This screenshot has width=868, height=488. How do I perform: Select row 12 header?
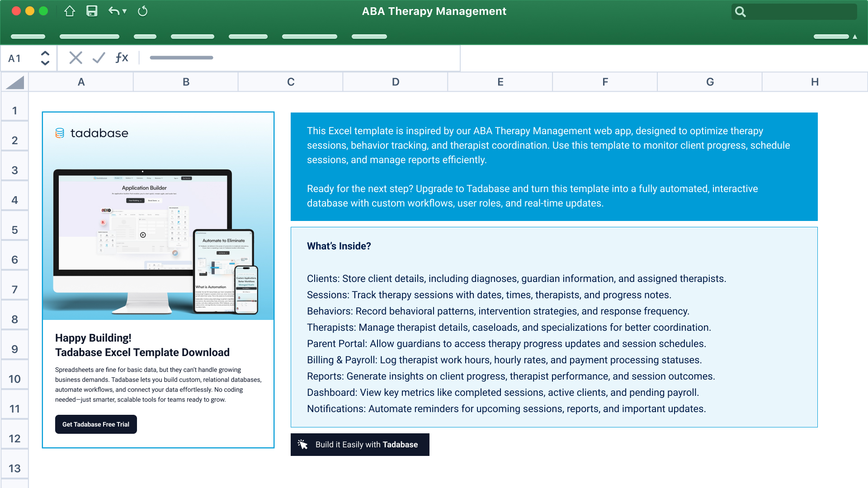click(x=15, y=435)
